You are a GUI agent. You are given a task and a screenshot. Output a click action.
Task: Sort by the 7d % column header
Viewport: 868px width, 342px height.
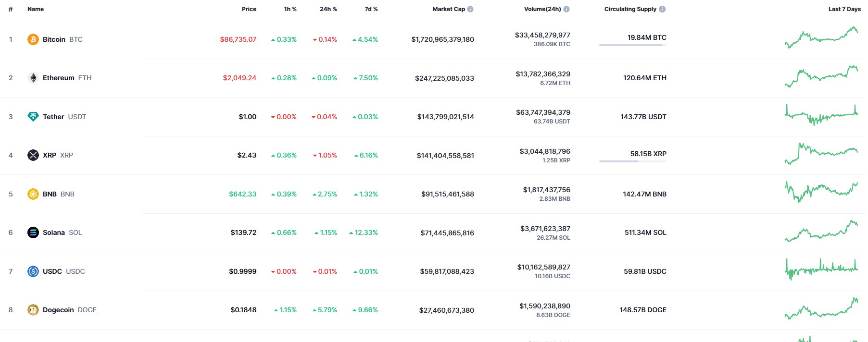pyautogui.click(x=371, y=9)
